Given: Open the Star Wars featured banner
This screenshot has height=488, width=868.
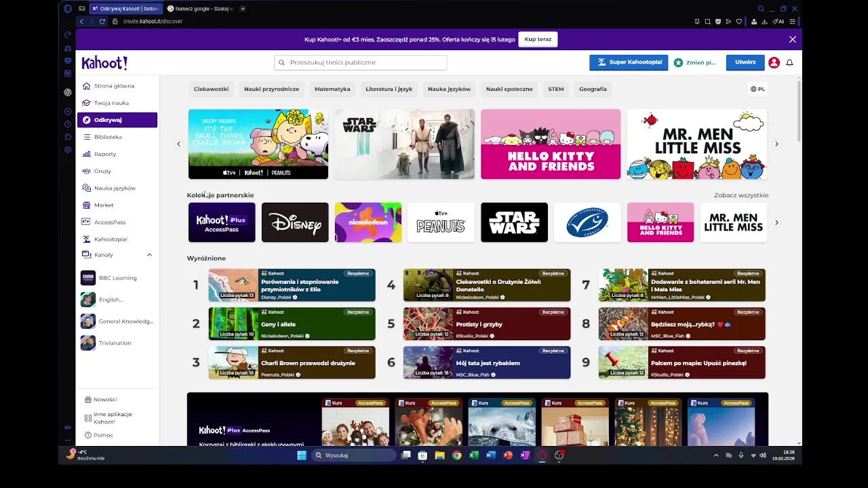Looking at the screenshot, I should (x=404, y=144).
